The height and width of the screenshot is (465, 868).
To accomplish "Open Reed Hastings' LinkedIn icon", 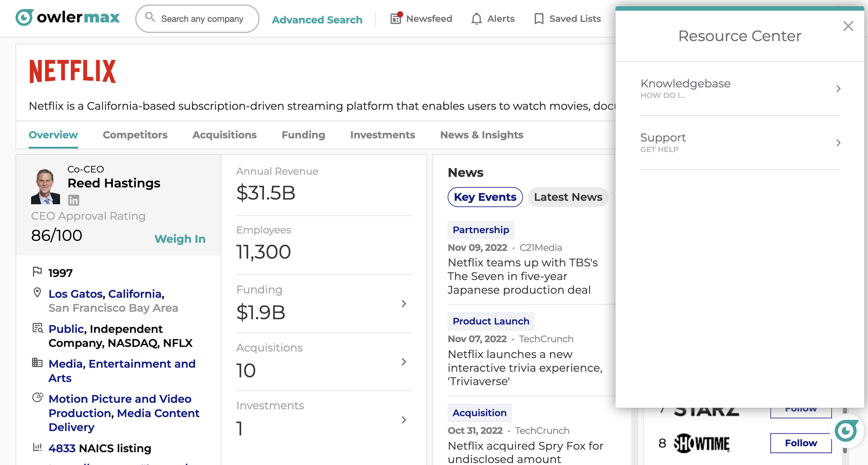I will (x=74, y=200).
